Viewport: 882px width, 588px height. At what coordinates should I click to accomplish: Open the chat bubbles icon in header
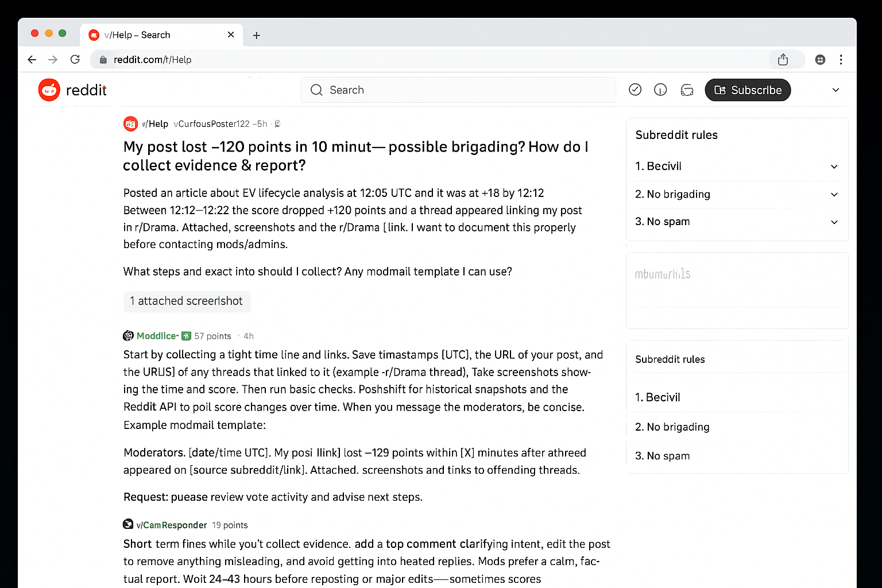[687, 90]
